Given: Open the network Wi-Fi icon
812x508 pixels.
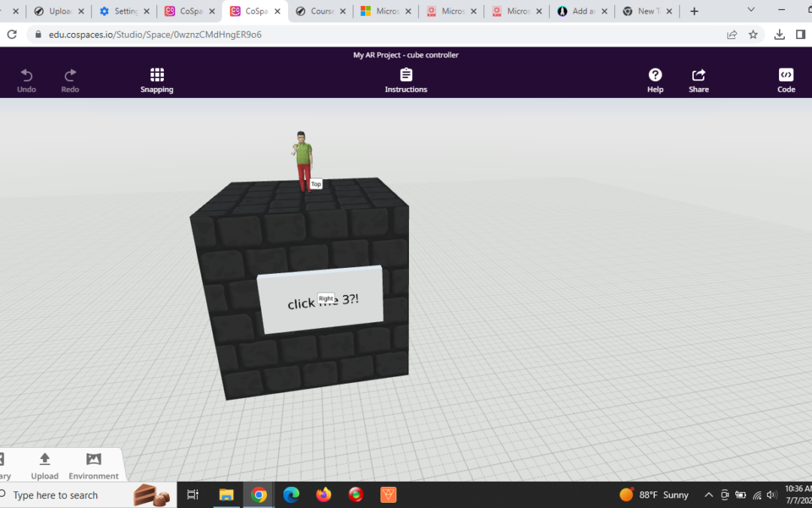Looking at the screenshot, I should tap(757, 495).
